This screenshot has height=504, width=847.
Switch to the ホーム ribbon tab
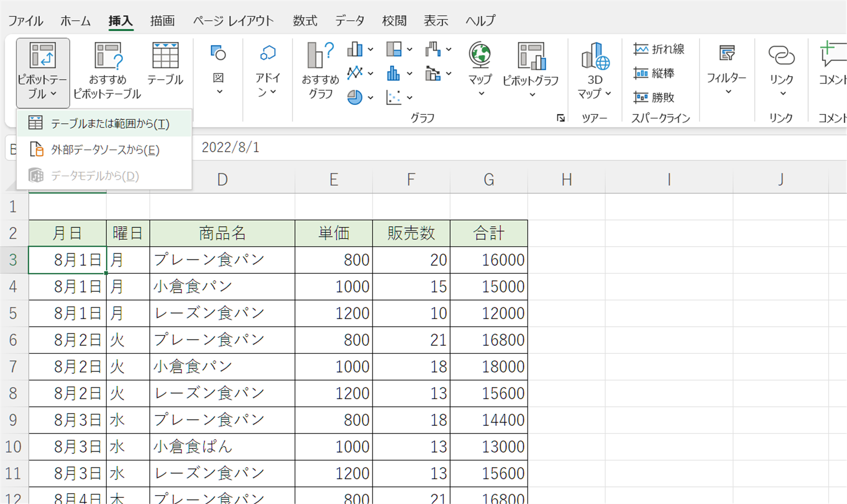click(75, 21)
